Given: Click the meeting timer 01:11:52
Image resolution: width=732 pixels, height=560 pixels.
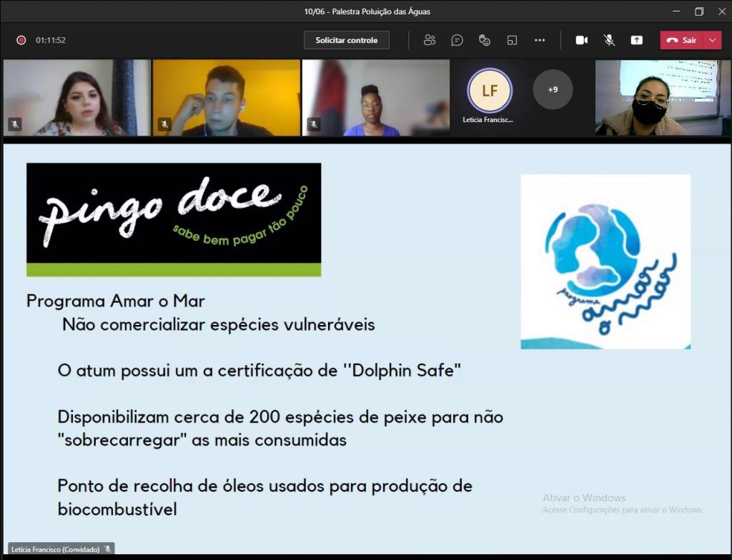Looking at the screenshot, I should [51, 40].
